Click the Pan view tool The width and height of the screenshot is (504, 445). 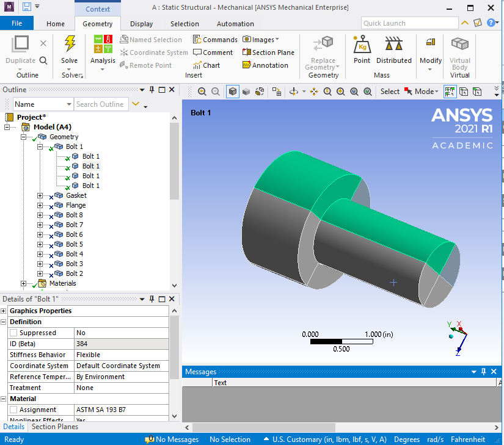[x=314, y=92]
